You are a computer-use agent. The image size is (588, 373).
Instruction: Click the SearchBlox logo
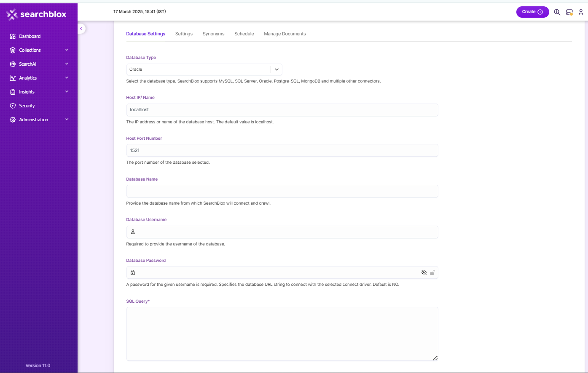(37, 14)
